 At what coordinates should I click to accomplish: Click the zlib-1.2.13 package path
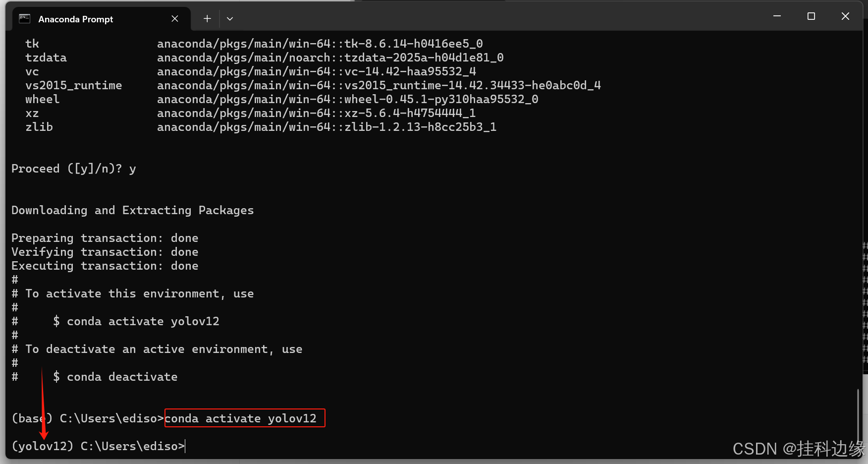click(x=327, y=127)
